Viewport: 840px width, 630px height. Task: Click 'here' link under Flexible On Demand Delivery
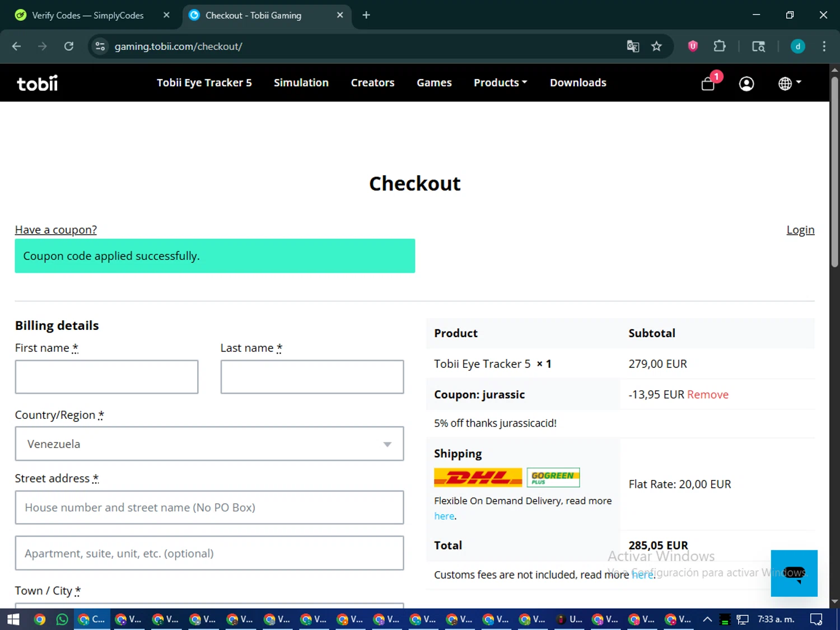(444, 516)
